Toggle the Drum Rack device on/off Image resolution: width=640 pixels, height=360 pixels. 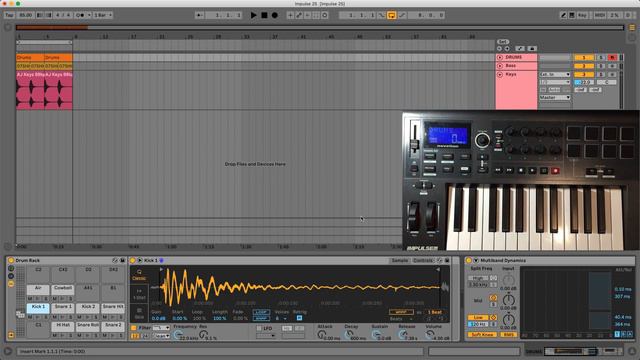click(x=11, y=260)
